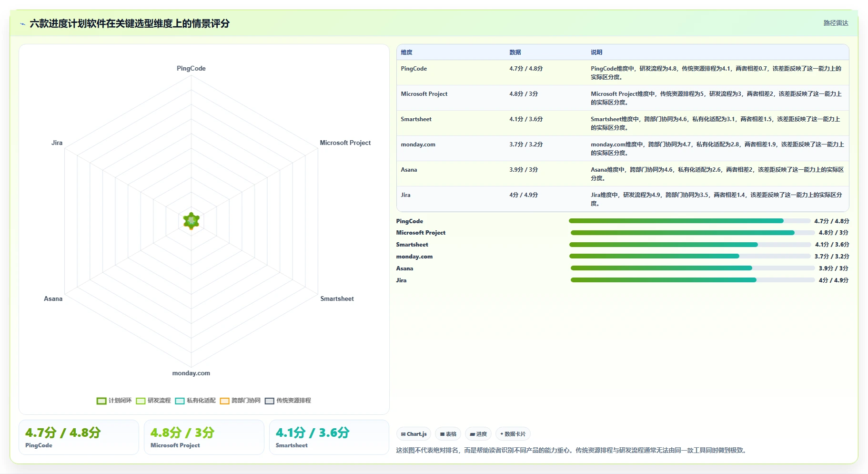Viewport: 868px width, 474px height.
Task: Click the Asana description cell in table
Action: (x=717, y=174)
